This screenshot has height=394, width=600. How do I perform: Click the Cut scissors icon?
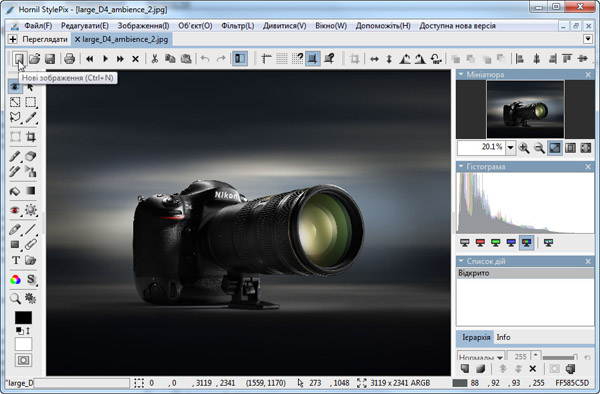point(155,59)
